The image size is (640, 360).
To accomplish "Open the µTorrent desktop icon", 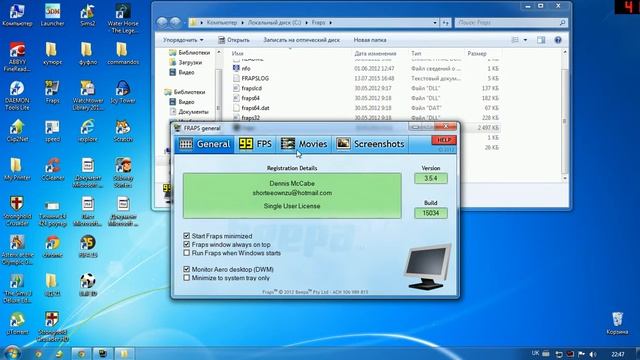I will 17,324.
